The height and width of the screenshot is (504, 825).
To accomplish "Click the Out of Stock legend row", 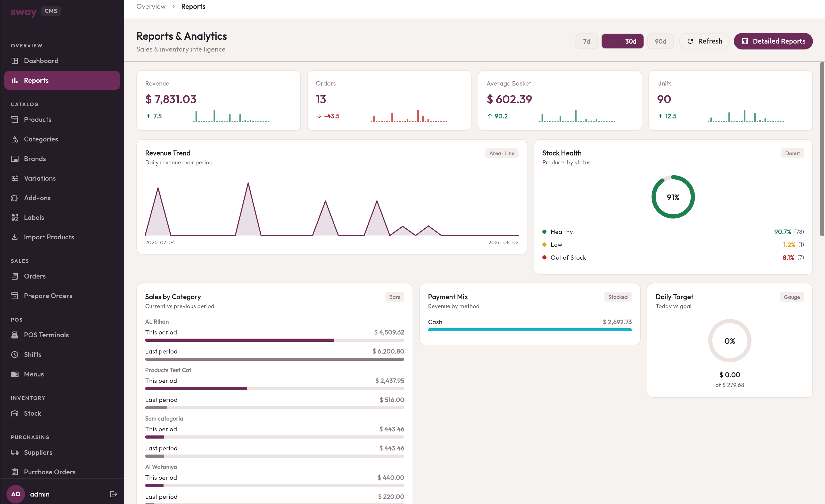I will (x=673, y=257).
